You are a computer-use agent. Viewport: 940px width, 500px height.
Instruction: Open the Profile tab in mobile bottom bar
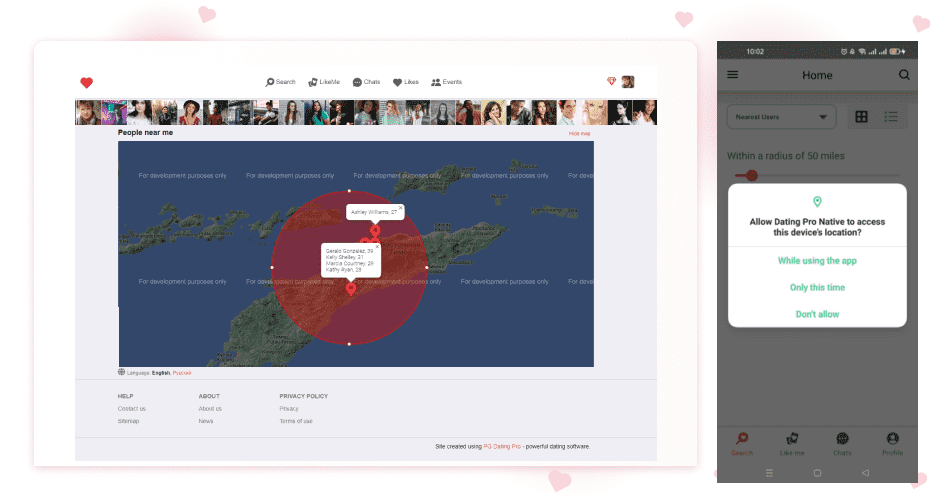coord(893,444)
